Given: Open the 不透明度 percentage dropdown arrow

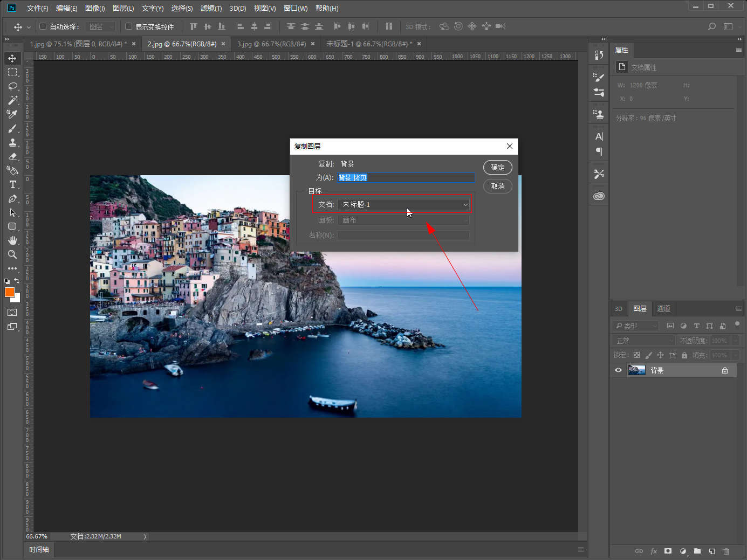Looking at the screenshot, I should coord(735,341).
